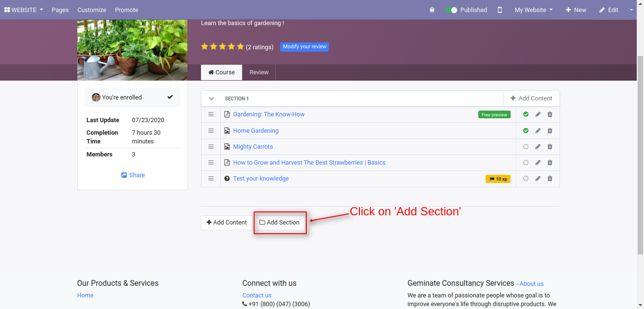Image resolution: width=644 pixels, height=309 pixels.
Task: Collapse Section 1 with chevron
Action: [211, 98]
